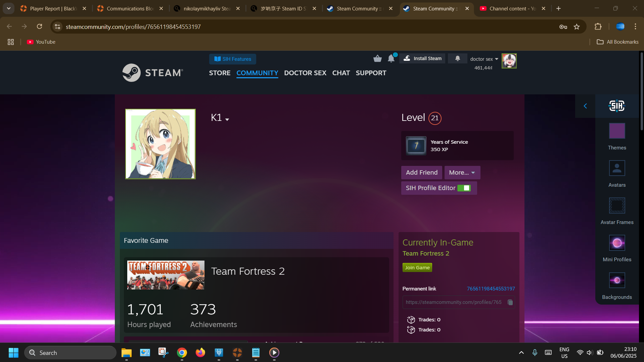Click the second Trades cube icon
644x362 pixels.
(411, 330)
